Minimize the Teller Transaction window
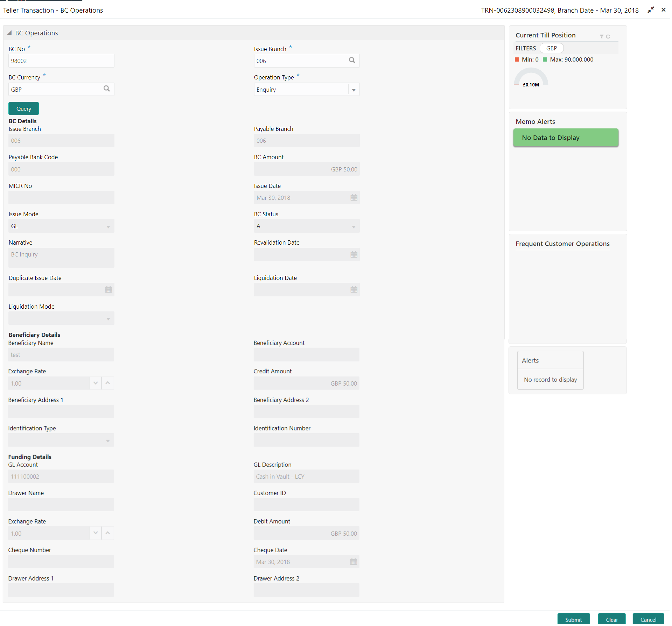 point(651,10)
